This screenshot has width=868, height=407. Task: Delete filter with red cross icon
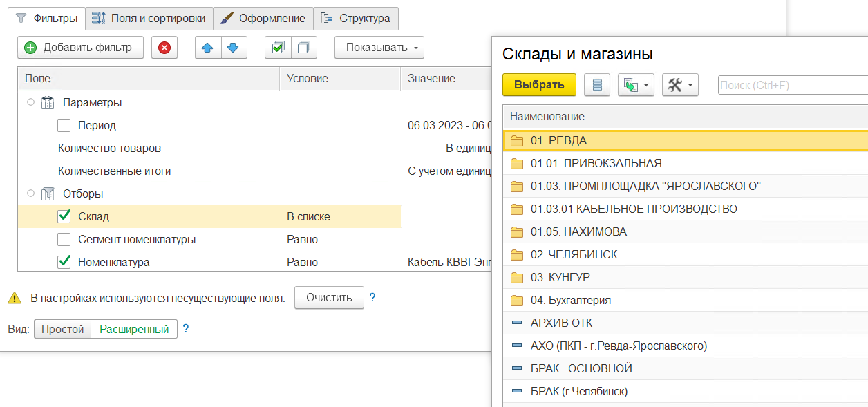point(164,48)
